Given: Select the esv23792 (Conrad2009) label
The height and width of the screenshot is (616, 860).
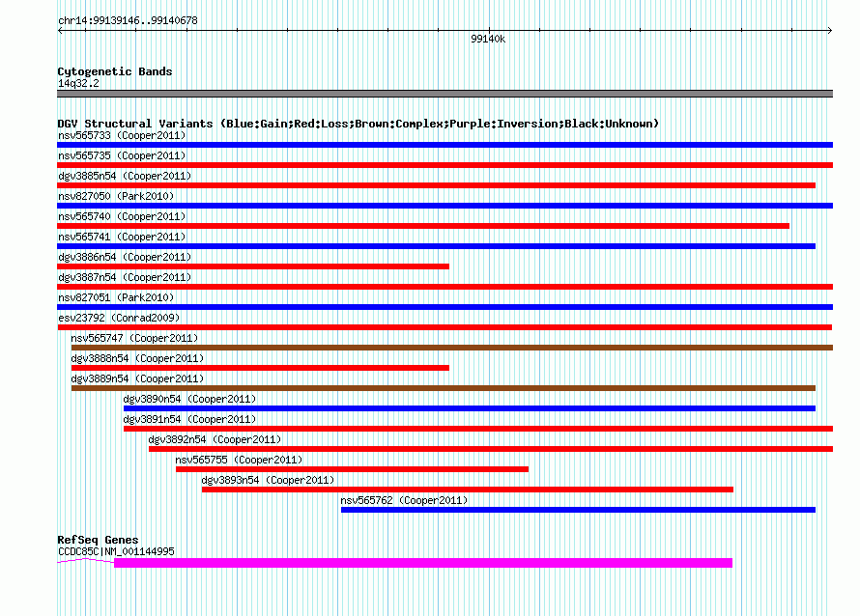Looking at the screenshot, I should coord(119,318).
